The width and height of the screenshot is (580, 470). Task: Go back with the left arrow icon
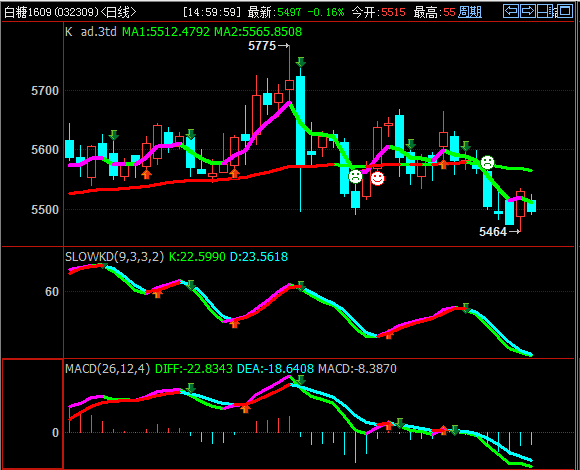coord(511,11)
